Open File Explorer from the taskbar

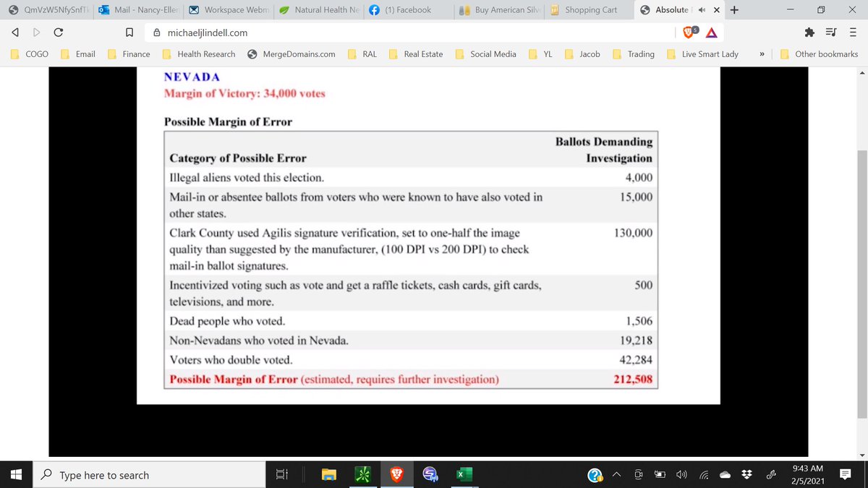tap(330, 475)
